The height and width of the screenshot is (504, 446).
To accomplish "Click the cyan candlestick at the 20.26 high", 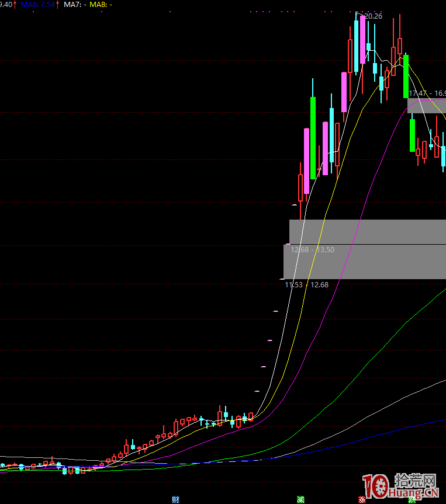I will tap(356, 47).
